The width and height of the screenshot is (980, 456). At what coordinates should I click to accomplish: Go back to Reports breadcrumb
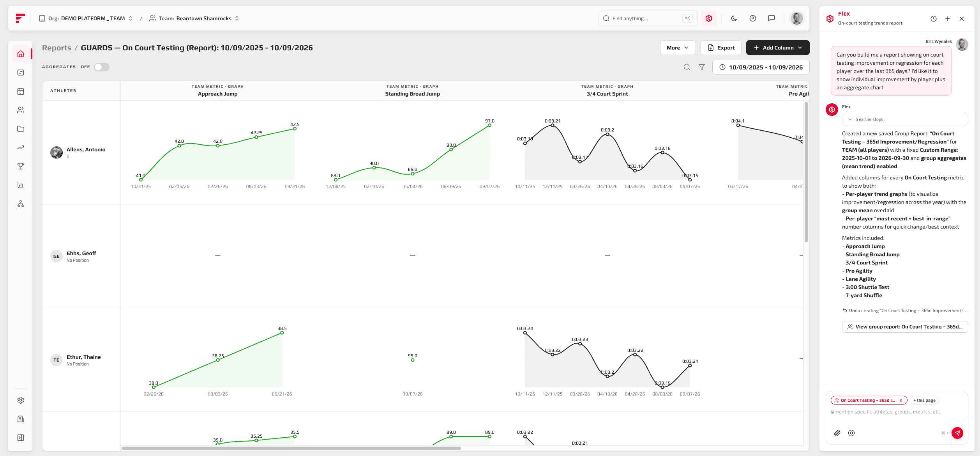point(57,48)
